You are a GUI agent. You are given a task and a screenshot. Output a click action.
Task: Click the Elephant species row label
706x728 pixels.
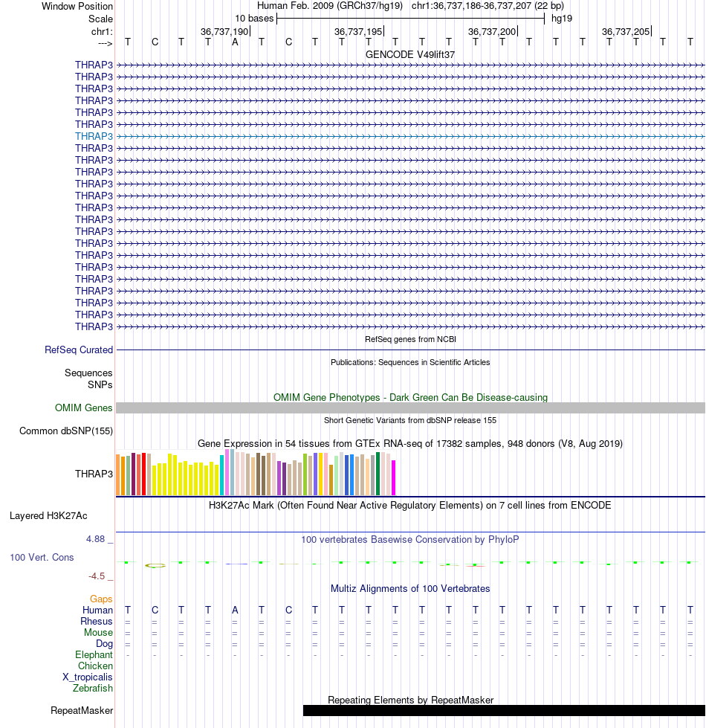pos(94,654)
